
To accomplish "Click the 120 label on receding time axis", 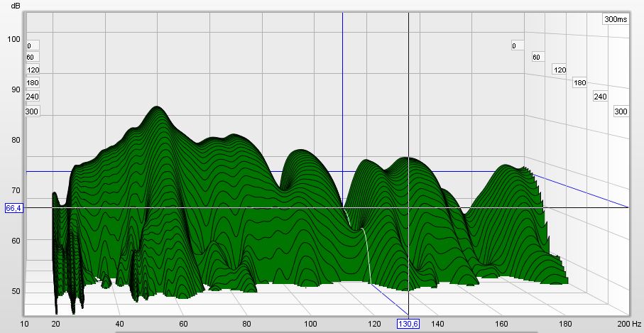I will [x=560, y=70].
